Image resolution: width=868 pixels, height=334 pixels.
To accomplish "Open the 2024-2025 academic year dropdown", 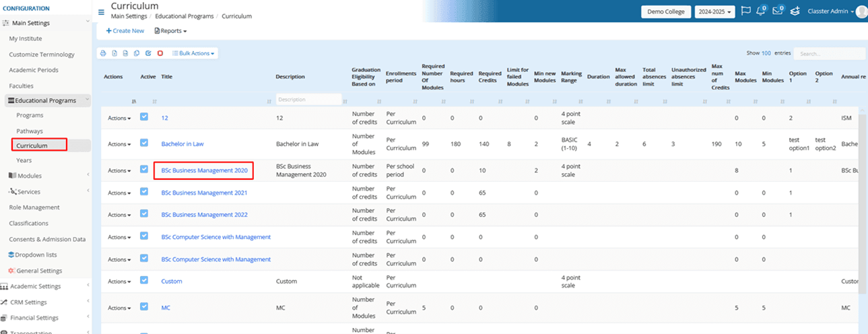I will tap(714, 11).
